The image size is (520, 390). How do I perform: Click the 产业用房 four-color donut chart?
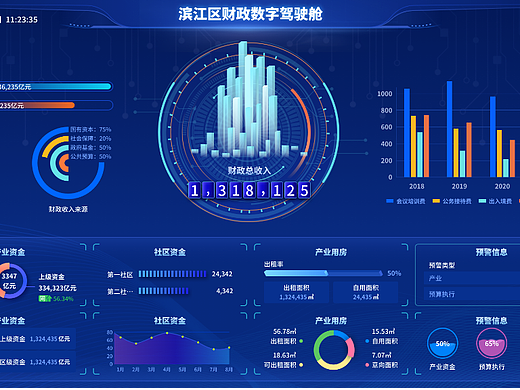(334, 350)
